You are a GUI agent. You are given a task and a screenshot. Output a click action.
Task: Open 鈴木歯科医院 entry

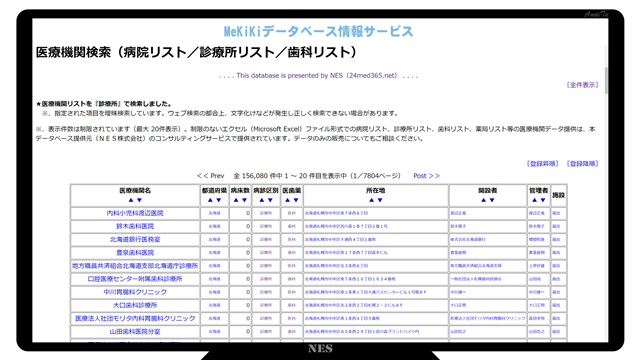click(x=135, y=226)
